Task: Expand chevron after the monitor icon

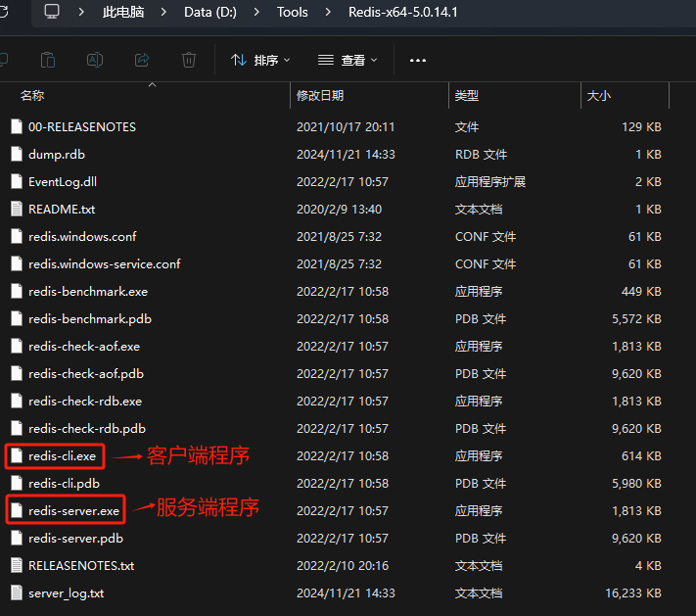Action: pyautogui.click(x=81, y=12)
